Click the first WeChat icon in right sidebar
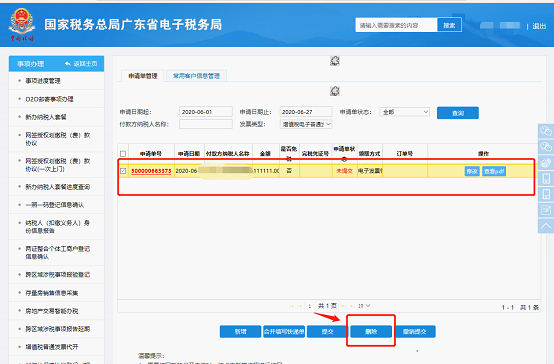This screenshot has height=364, width=554. point(546,131)
